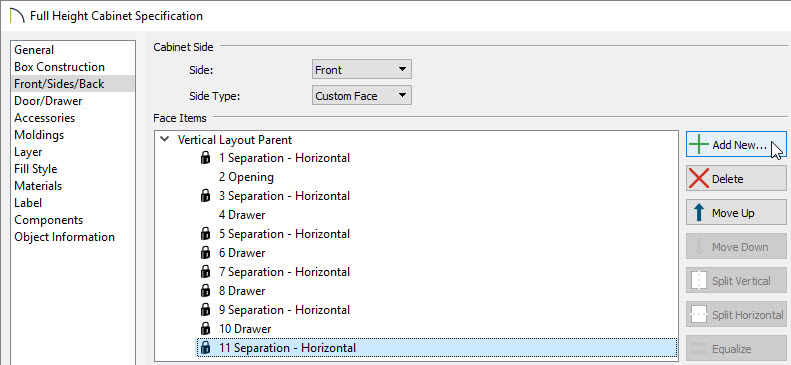Select the 2 Opening face item
This screenshot has height=365, width=791.
pos(246,177)
